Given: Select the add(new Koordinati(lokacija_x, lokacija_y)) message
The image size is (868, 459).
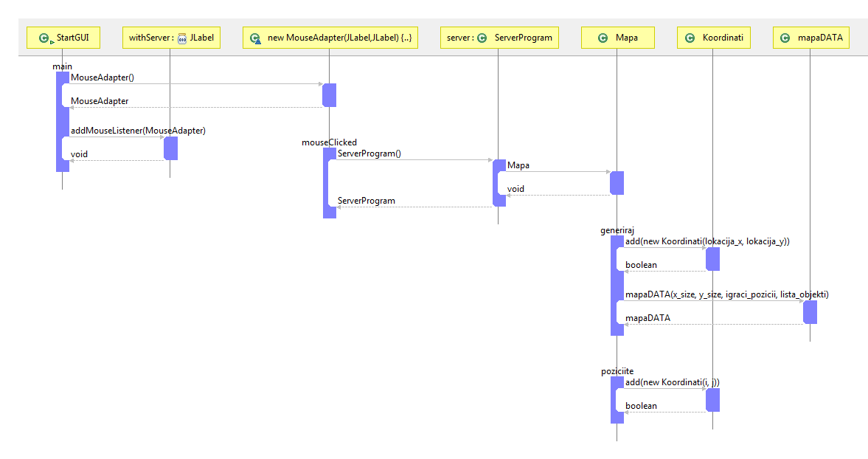Looking at the screenshot, I should point(706,241).
